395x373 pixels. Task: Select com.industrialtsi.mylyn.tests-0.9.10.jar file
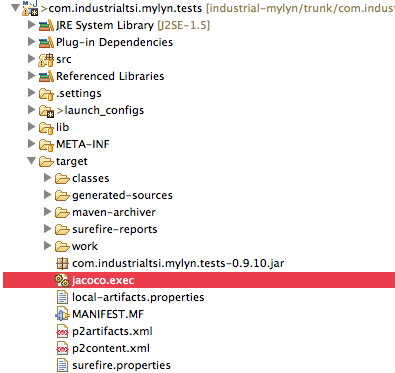[178, 264]
